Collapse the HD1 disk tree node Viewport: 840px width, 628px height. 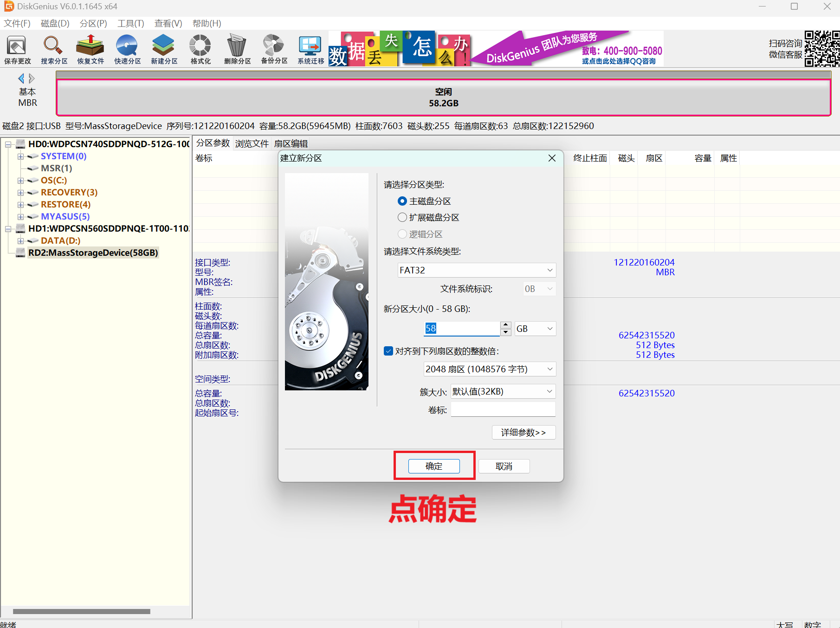click(8, 229)
